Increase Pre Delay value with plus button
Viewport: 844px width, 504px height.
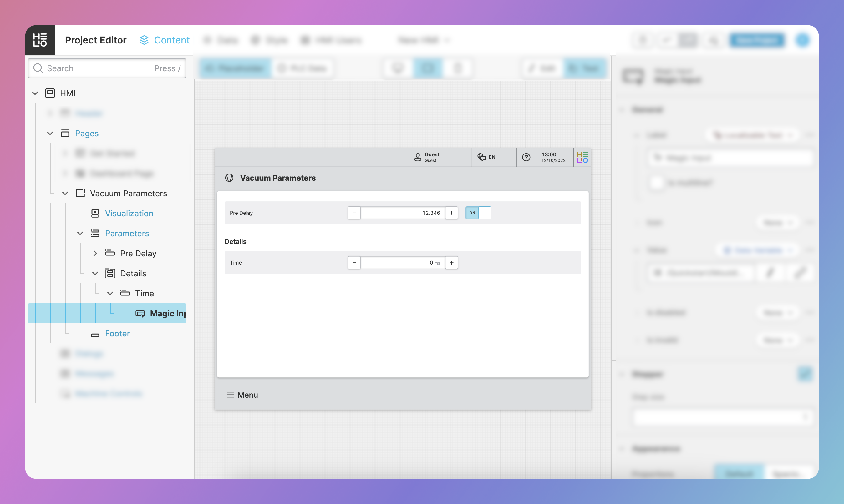point(451,213)
